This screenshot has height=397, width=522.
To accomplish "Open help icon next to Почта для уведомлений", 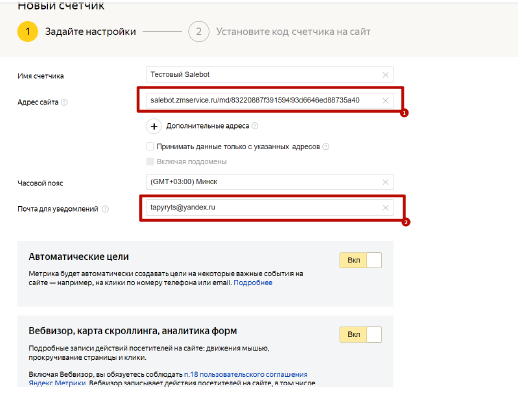I will (x=105, y=209).
